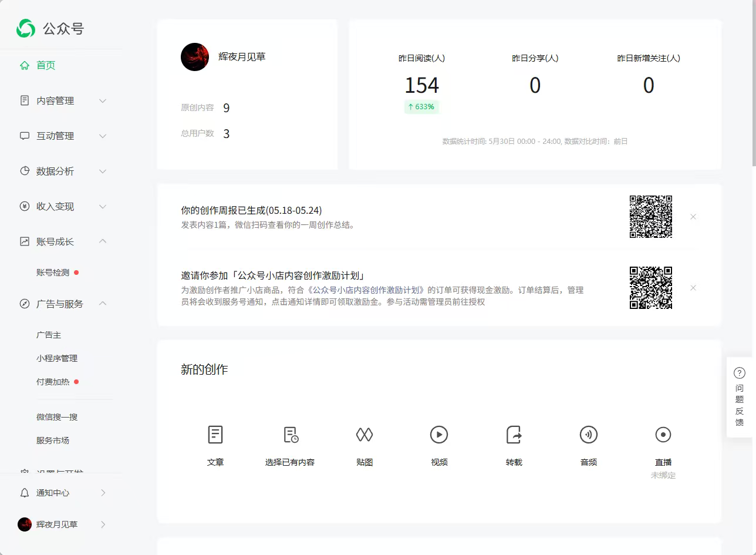The width and height of the screenshot is (756, 555).
Task: Click the 小店内容创作激励计划 QR code
Action: tap(651, 288)
